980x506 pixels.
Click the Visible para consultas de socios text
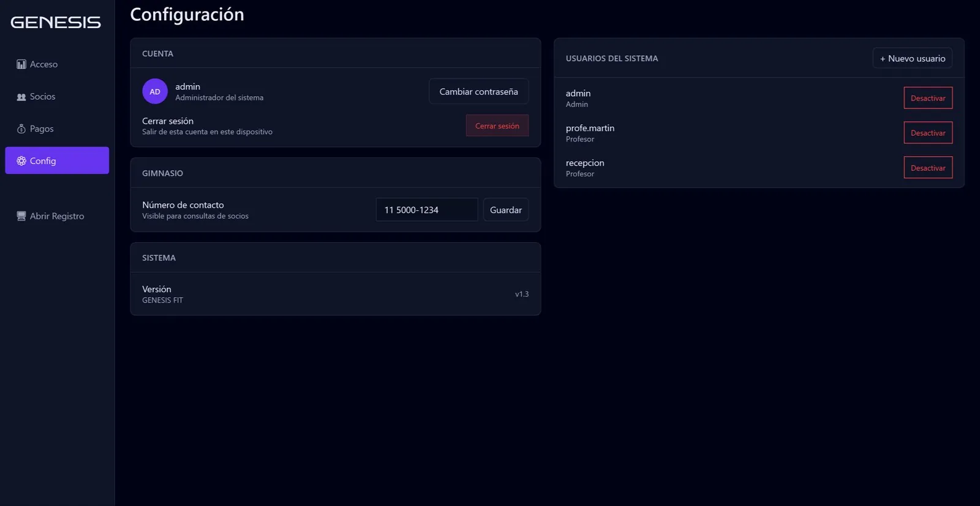(x=195, y=216)
